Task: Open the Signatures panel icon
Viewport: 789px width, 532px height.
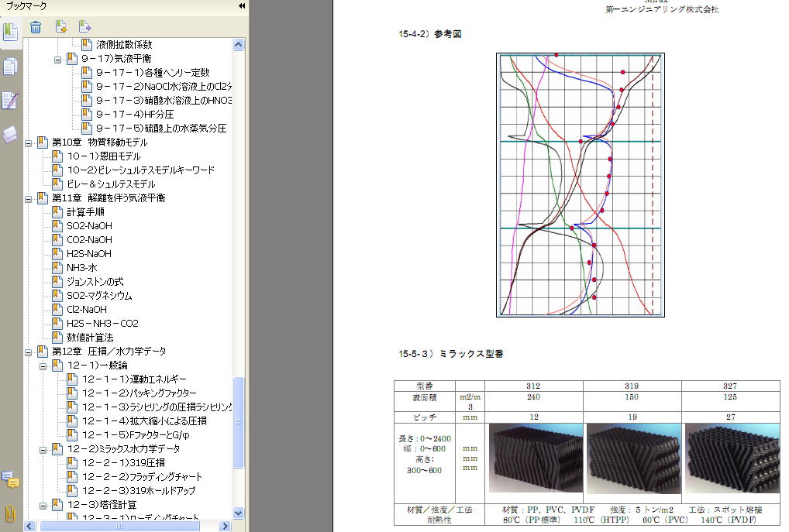Action: (x=10, y=101)
